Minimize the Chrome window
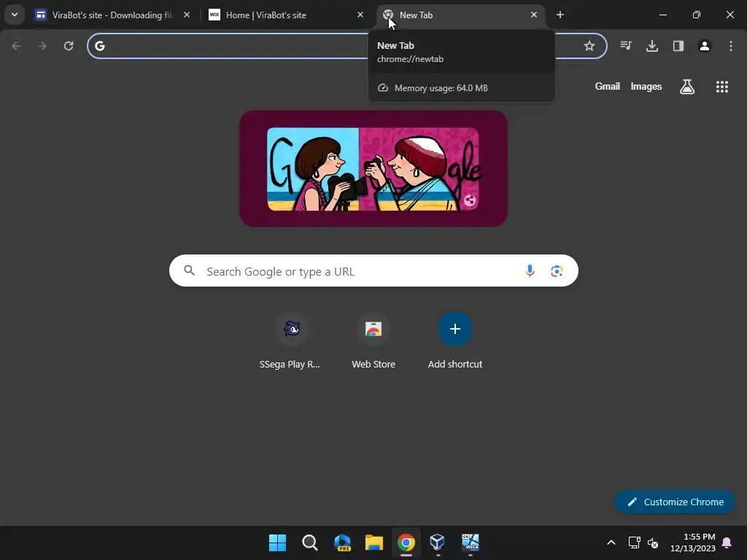This screenshot has height=560, width=747. tap(662, 15)
